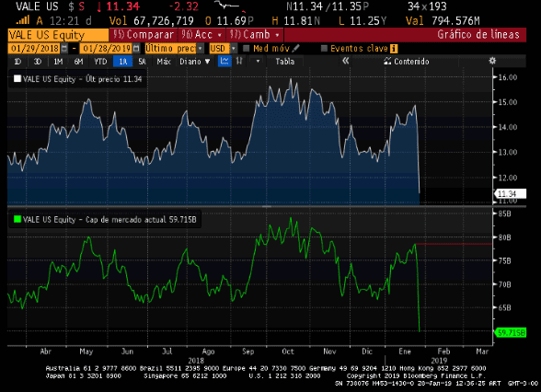Click the 11.34 last price axis label

[511, 193]
